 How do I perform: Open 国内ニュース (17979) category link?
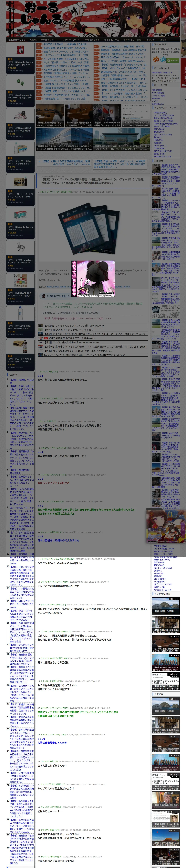163,121
